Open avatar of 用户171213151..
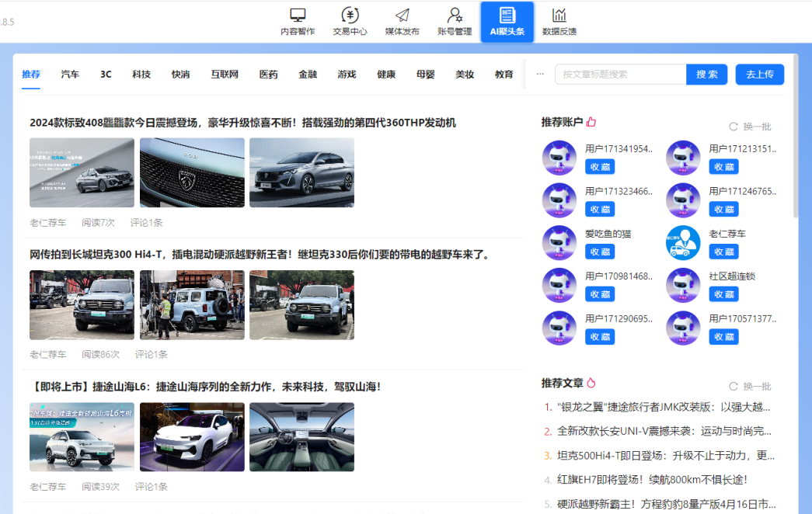The image size is (812, 514). (x=683, y=158)
